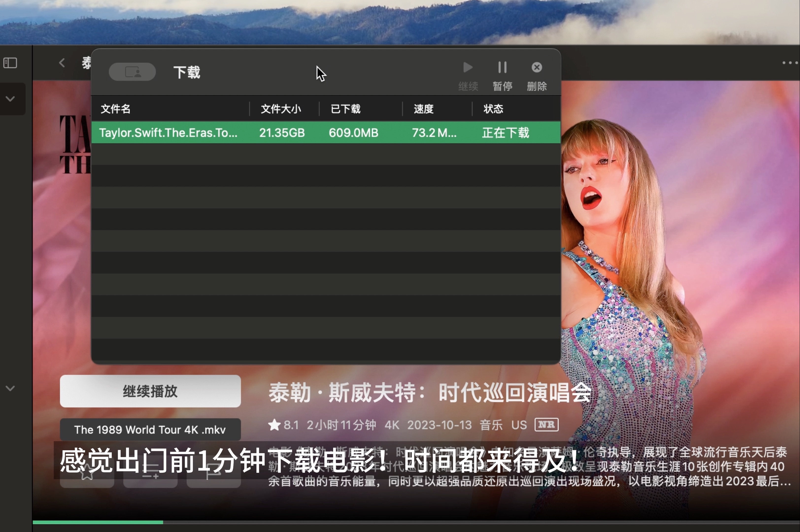Expand the lower sidebar chevron

point(10,388)
